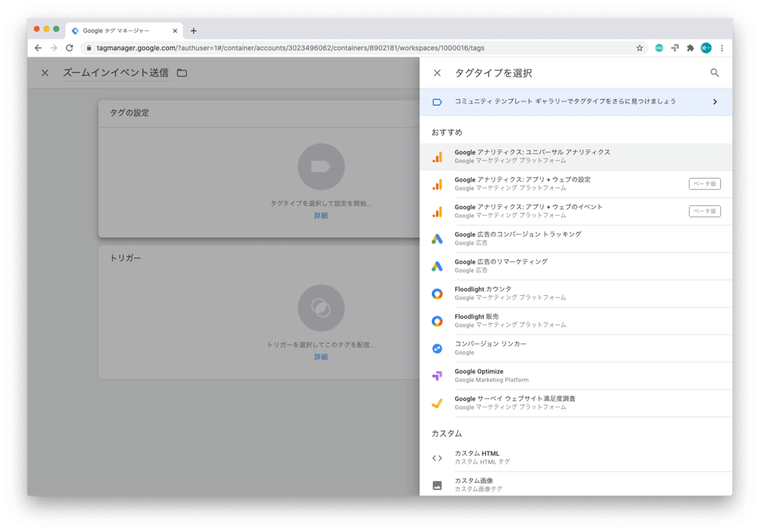This screenshot has width=760, height=532.
Task: Click the tag placeholder circle in タグの設定
Action: pyautogui.click(x=321, y=167)
